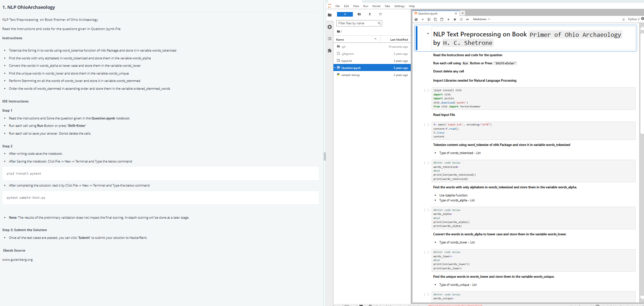The width and height of the screenshot is (644, 306).
Task: Open the Help menu
Action: pos(412,6)
